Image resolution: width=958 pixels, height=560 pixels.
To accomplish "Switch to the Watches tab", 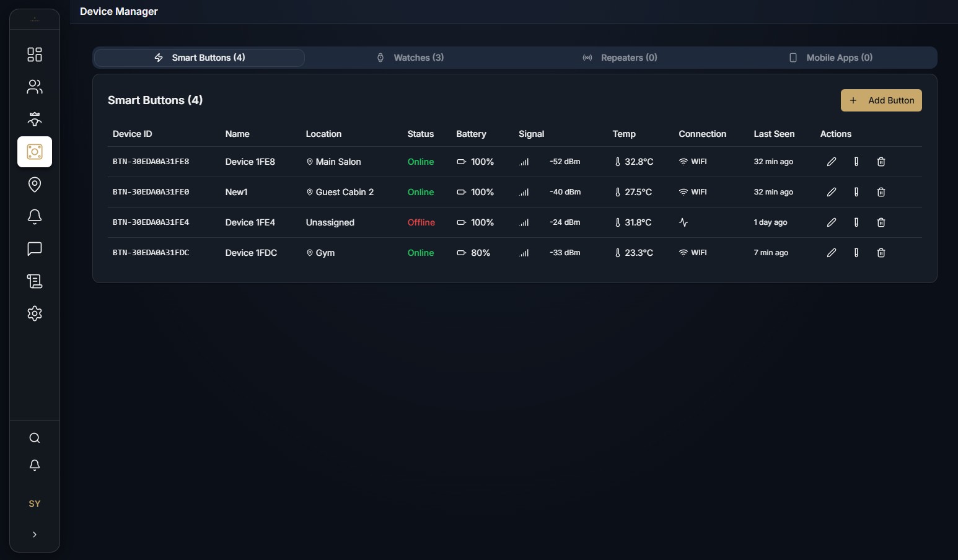I will 410,57.
